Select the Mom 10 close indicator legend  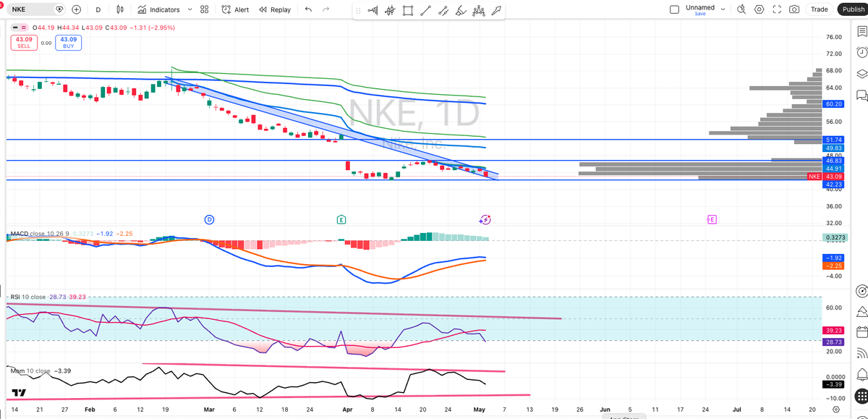click(30, 371)
